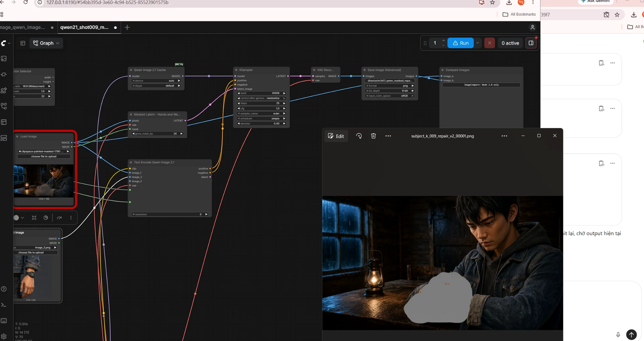Toggle the console terminal icon
This screenshot has width=644, height=341.
[x=4, y=305]
